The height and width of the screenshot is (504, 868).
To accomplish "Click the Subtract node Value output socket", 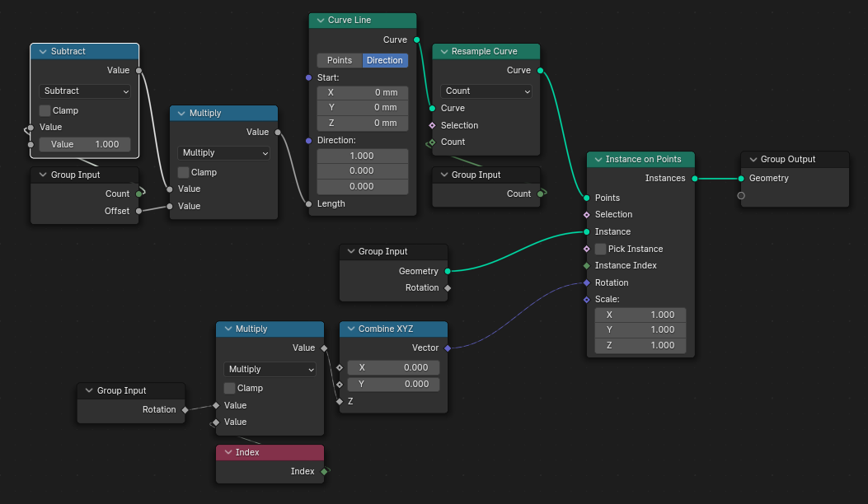I will [139, 71].
